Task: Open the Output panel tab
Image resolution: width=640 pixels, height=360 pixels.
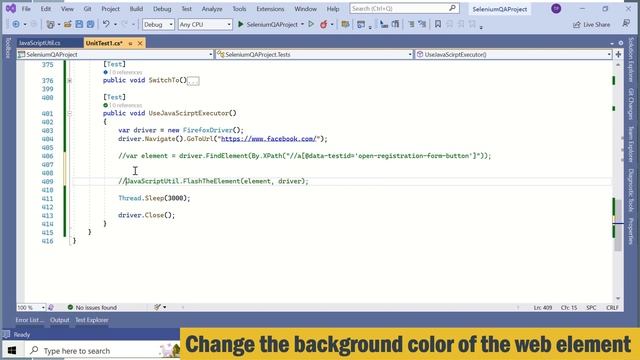Action: click(x=60, y=320)
